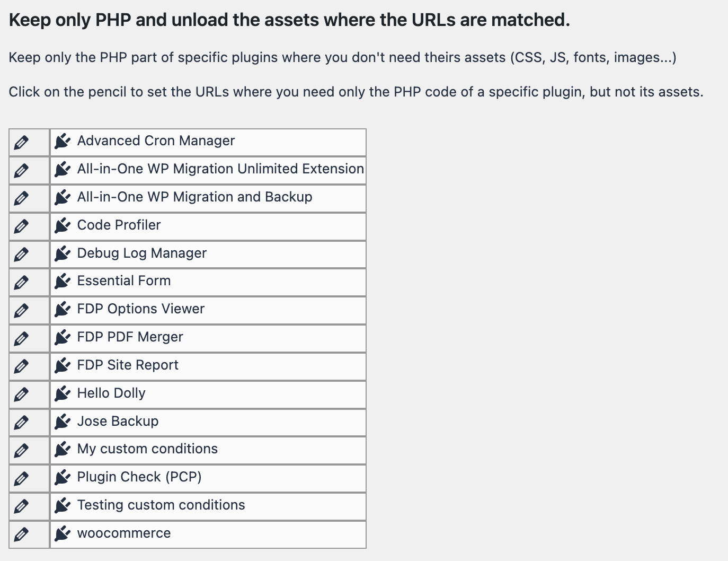Screen dimensions: 728x561
Task: Click the pencil icon for All-in-One WP Migration Unlimited Extension
Action: coord(22,170)
